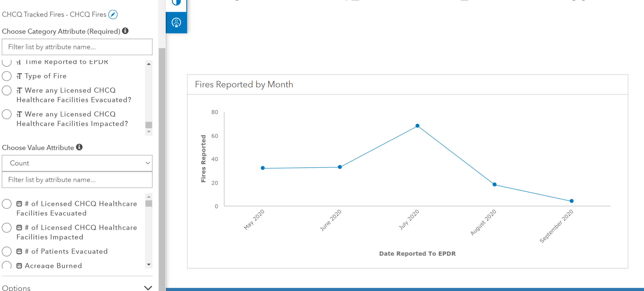The height and width of the screenshot is (291, 644).
Task: Click the 'Date Reported To EPDR' axis label
Action: 417,253
